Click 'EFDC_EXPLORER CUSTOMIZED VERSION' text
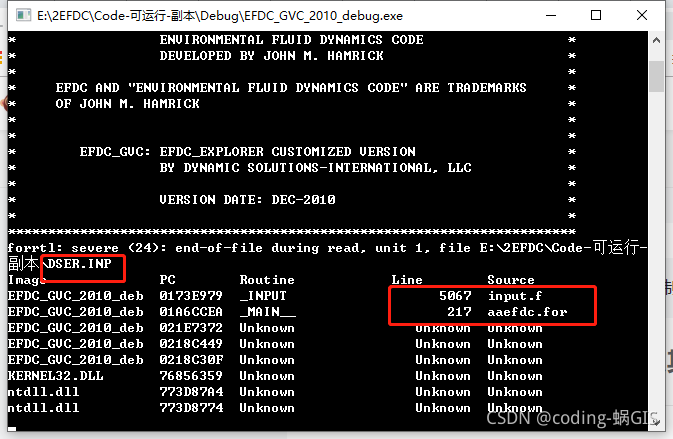 click(288, 152)
